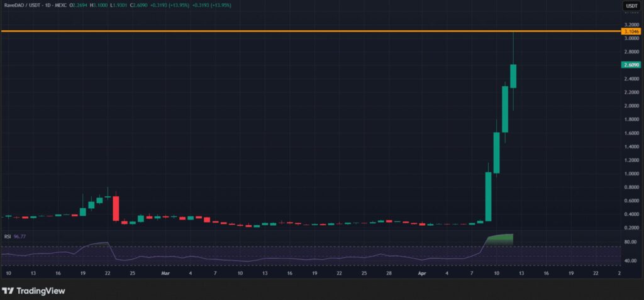Select the latest green candle at 2.6090
Screen dimensions: 644x300
point(513,76)
